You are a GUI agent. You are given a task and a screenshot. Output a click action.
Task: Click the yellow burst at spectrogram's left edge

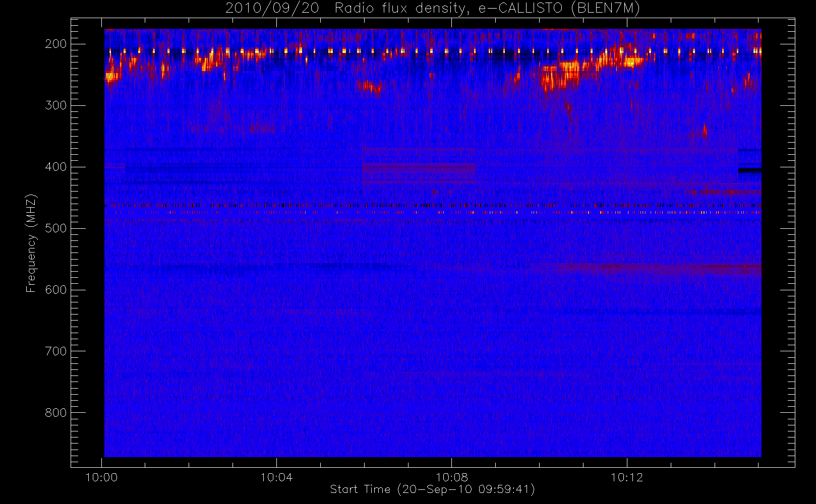pos(112,77)
